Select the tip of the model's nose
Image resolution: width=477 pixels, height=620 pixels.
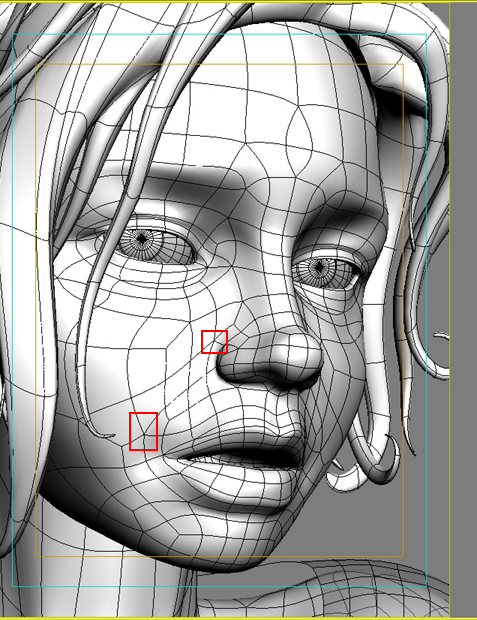tap(301, 350)
